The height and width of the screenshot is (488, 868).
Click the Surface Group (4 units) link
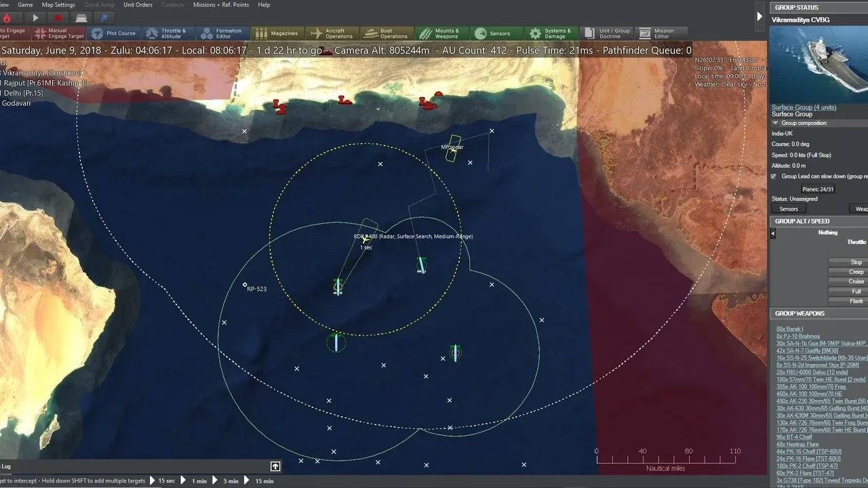point(804,107)
